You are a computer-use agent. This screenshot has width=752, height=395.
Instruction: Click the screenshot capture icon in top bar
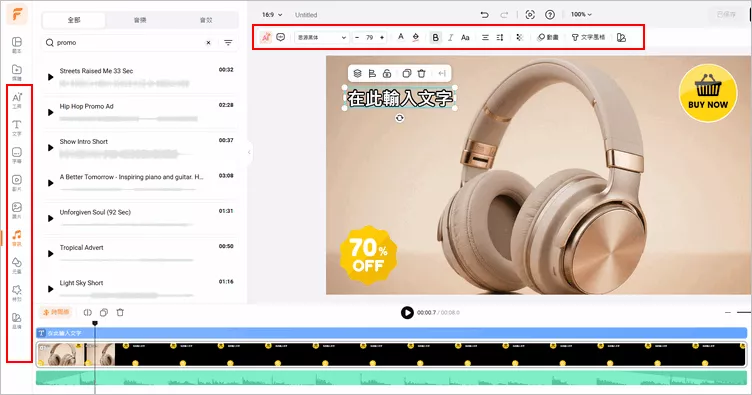coord(530,14)
